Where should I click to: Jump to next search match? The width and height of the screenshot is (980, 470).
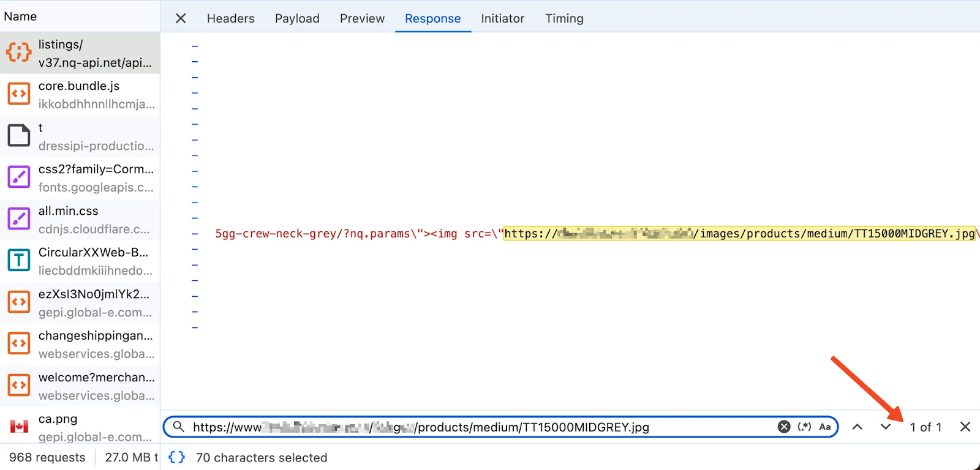coord(886,427)
